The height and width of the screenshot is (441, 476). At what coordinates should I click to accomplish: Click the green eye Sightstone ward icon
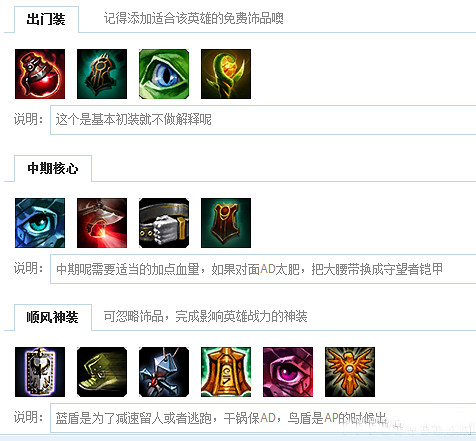click(x=164, y=74)
